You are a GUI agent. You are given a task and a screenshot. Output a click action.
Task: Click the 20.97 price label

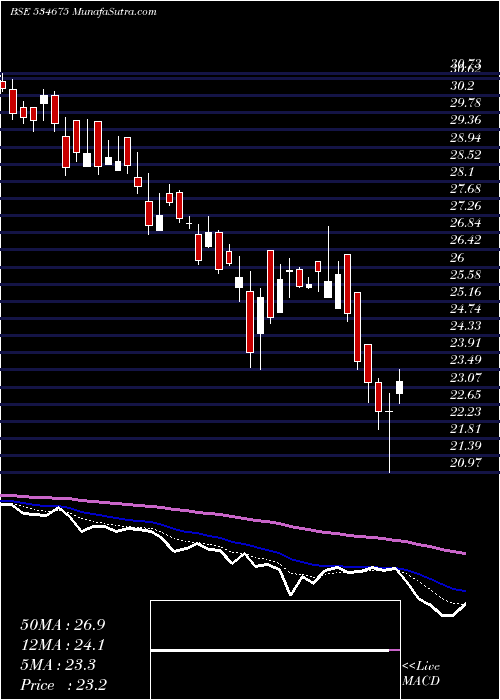[x=465, y=463]
